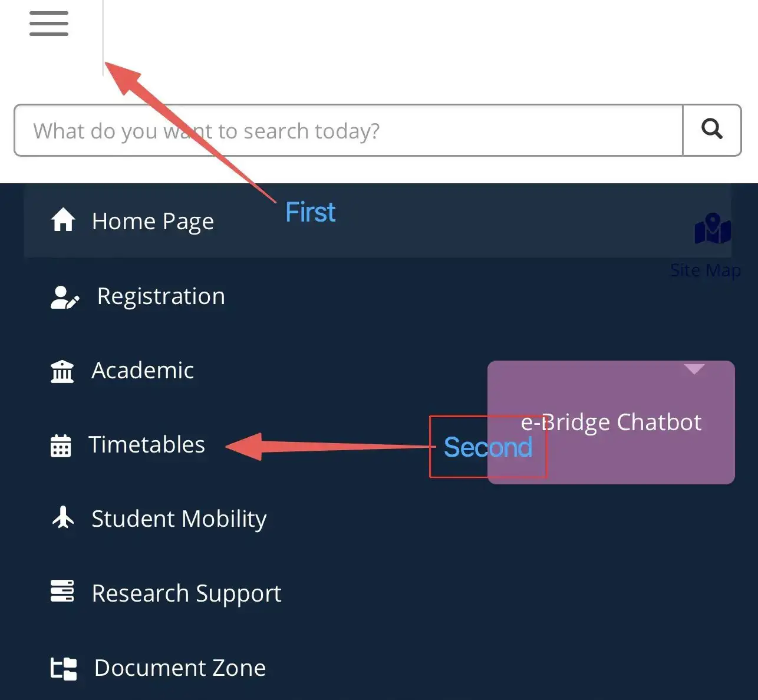This screenshot has height=700, width=758.
Task: Click the Research Support server icon
Action: tap(62, 591)
